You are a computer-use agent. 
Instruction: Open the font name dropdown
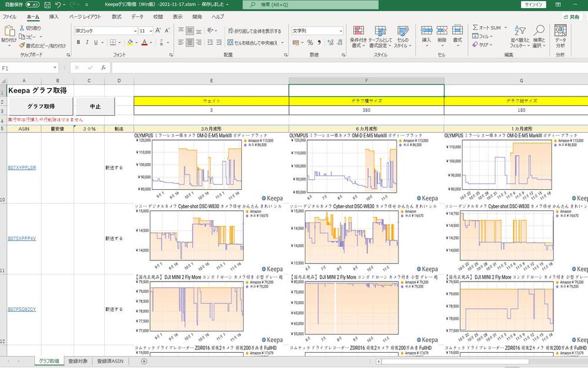[x=135, y=31]
